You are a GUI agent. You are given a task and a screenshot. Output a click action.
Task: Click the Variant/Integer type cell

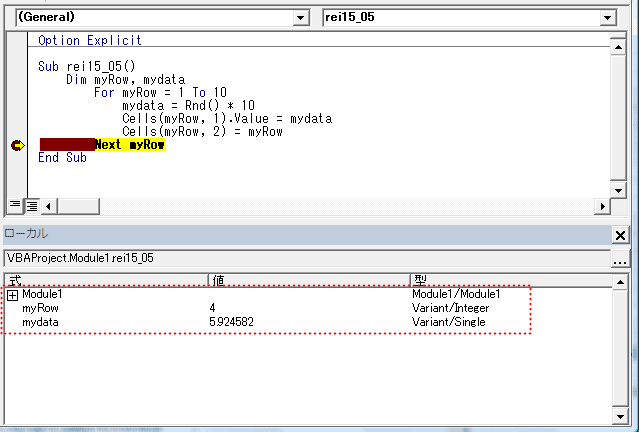coord(450,308)
